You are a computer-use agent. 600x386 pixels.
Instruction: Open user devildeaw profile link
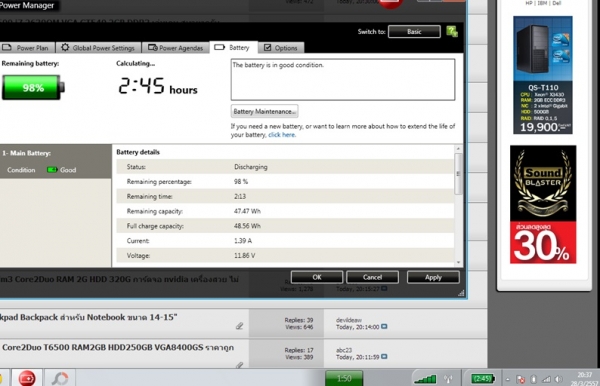coord(349,320)
